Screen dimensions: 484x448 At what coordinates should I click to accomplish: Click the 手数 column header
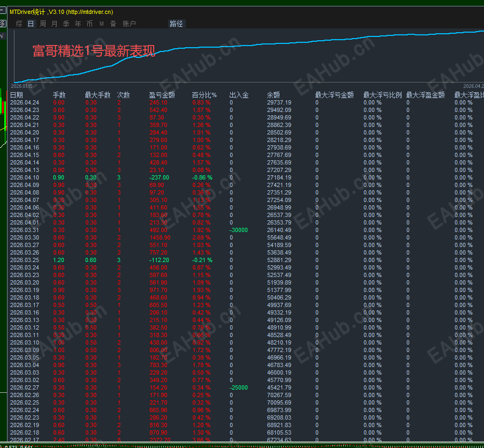pos(59,95)
